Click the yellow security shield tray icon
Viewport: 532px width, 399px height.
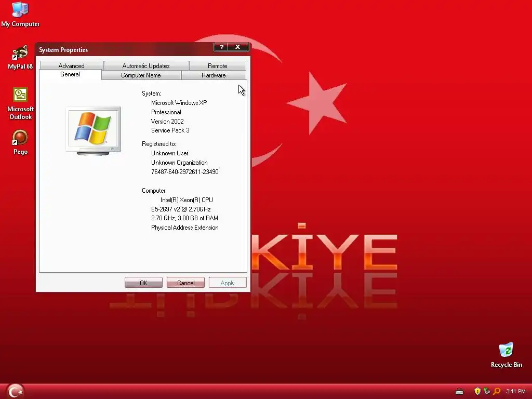[477, 391]
